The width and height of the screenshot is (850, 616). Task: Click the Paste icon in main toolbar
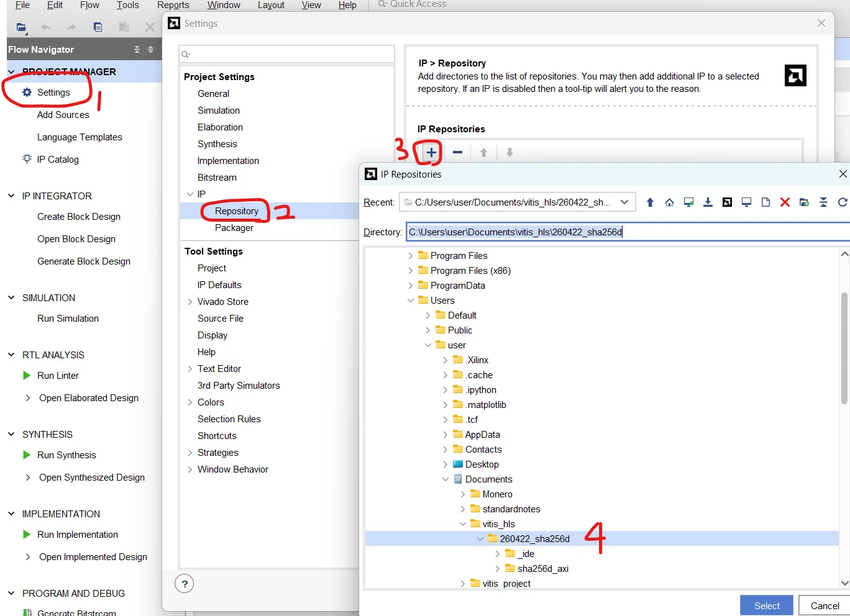pos(124,27)
